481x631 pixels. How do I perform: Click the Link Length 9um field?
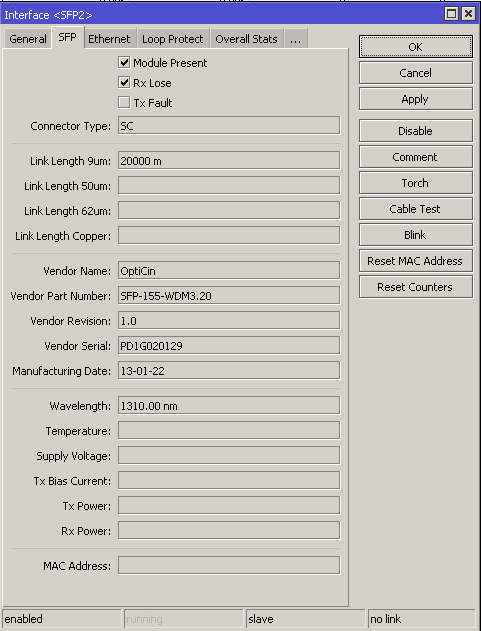click(x=229, y=161)
